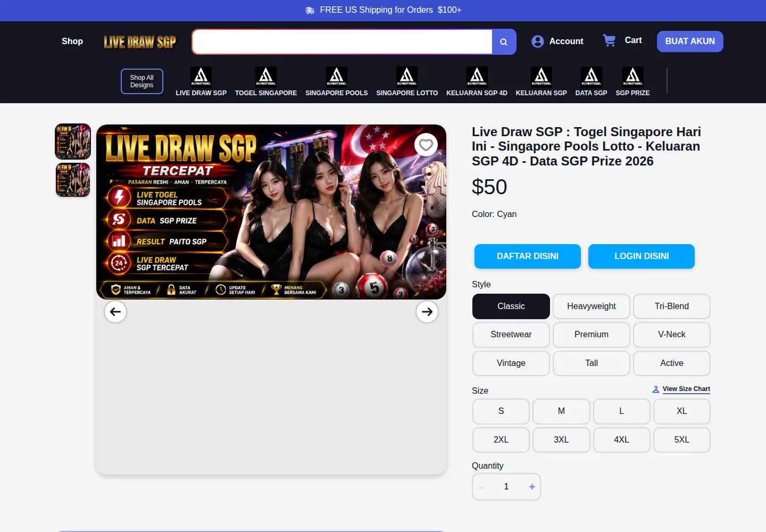The image size is (766, 532).
Task: Click the logo icon above SINGAPORE LOTTO
Action: (x=407, y=77)
